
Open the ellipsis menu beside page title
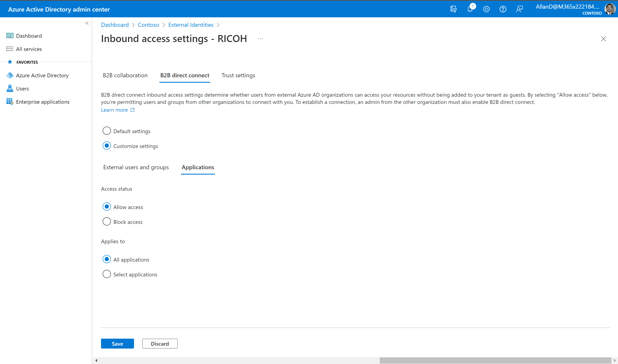pos(260,39)
